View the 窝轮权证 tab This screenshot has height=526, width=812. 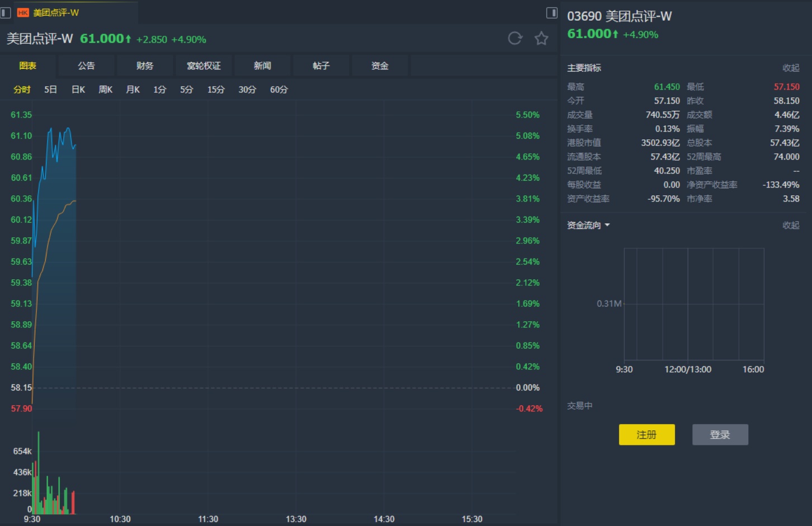[204, 65]
